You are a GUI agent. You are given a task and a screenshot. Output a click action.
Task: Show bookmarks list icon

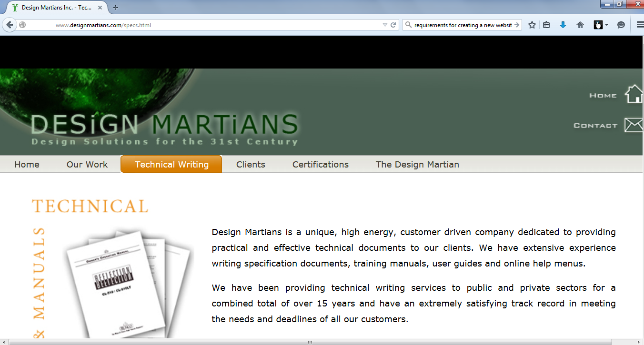(x=546, y=25)
